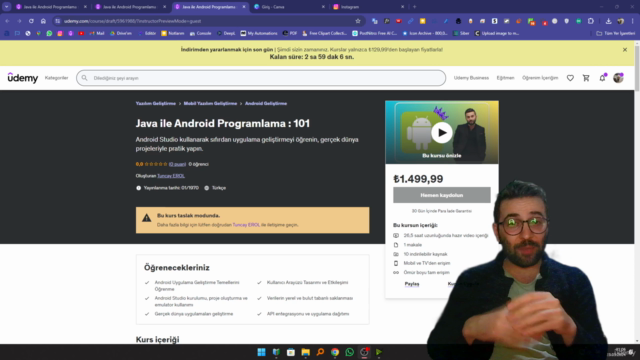This screenshot has height=360, width=640.
Task: Click the Udemy logo
Action: (22, 78)
